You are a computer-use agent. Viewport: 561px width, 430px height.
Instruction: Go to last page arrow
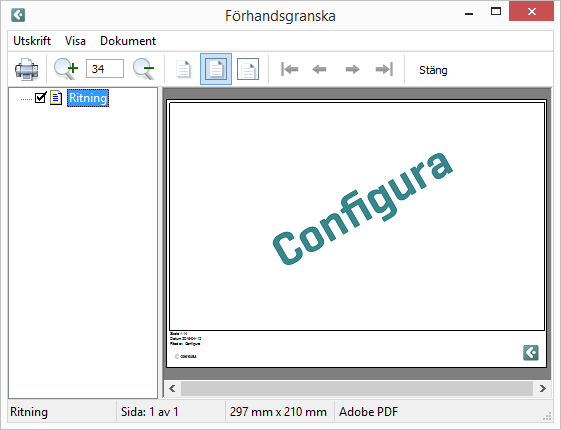(x=384, y=69)
